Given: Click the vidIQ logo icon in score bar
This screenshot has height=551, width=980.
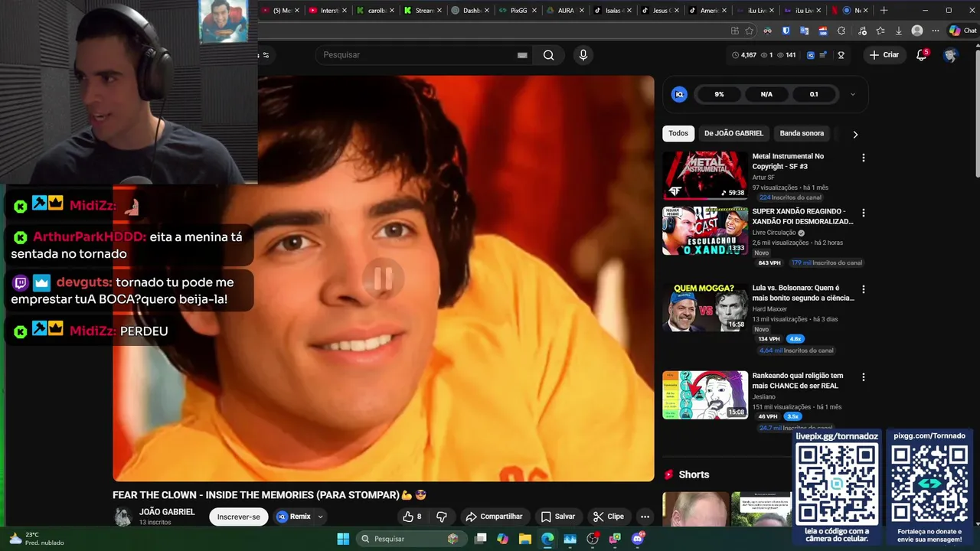Looking at the screenshot, I should point(678,94).
